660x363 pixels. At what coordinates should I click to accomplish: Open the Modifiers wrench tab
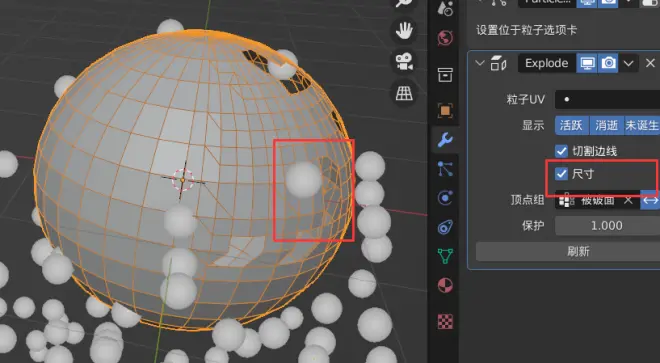pyautogui.click(x=445, y=139)
